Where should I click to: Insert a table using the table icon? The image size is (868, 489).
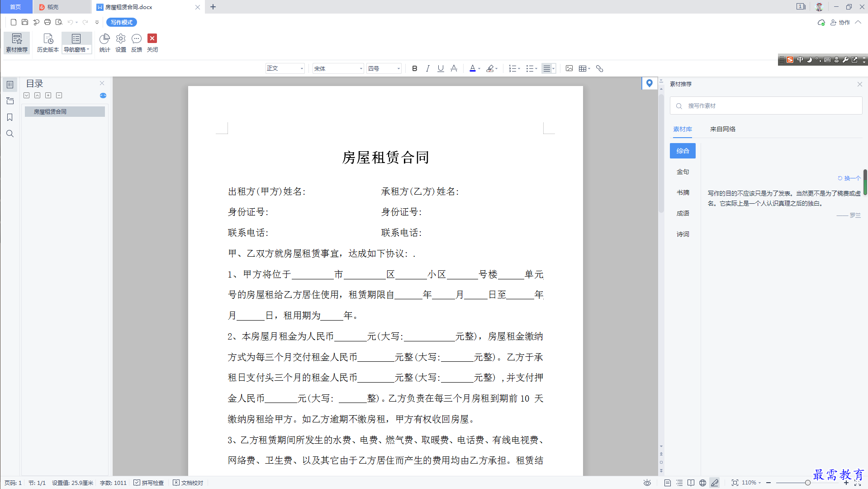click(582, 68)
